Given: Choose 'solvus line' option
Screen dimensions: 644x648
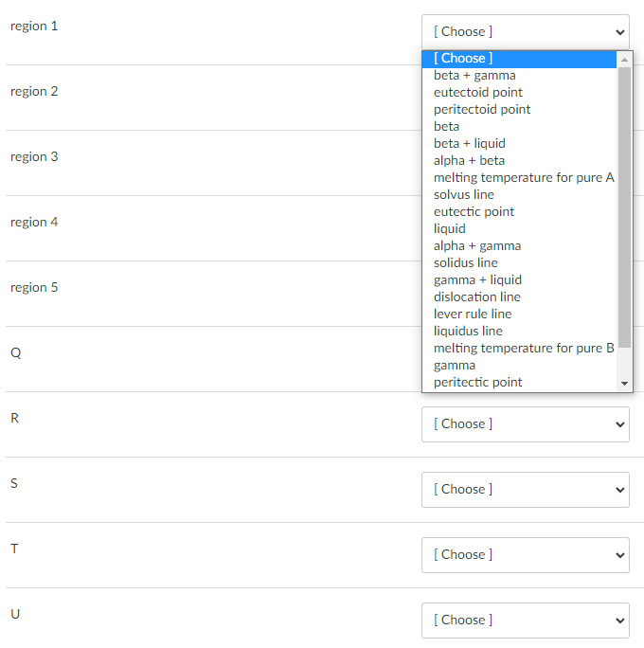Looking at the screenshot, I should pyautogui.click(x=464, y=194).
